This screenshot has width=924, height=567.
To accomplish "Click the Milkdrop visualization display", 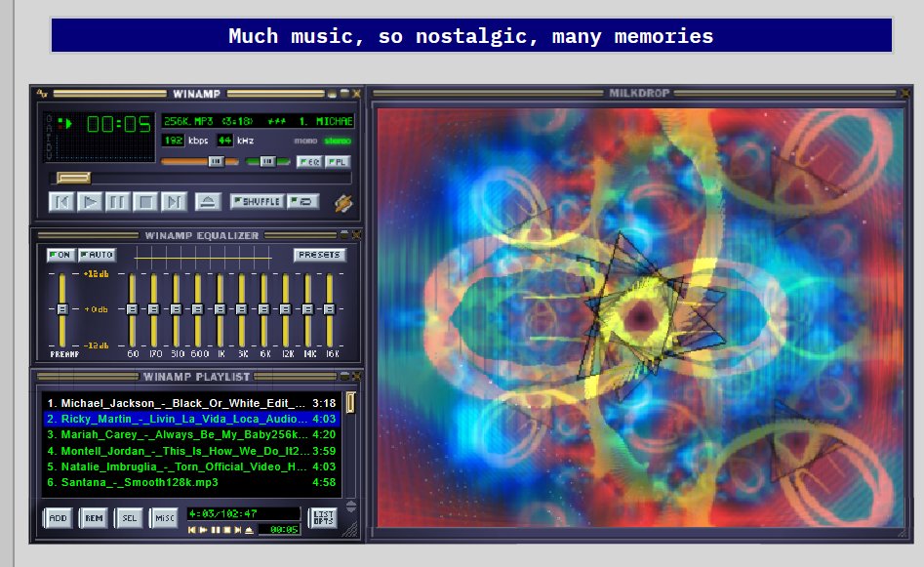I will pos(640,317).
